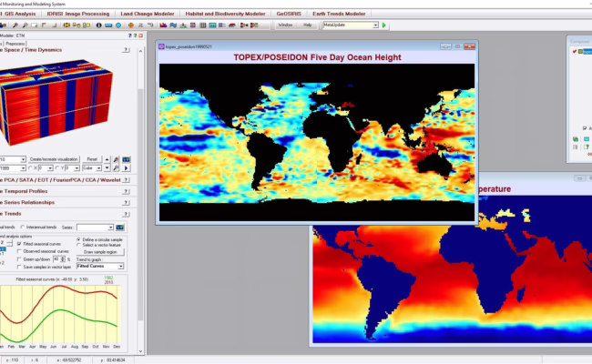
Task: Open help for PCA / SATA / EOT panel
Action: tap(126, 180)
